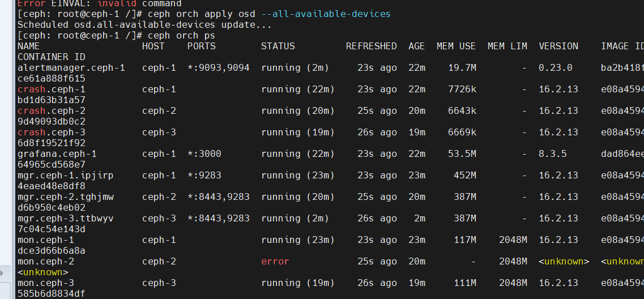Click the mon.ceph-2 daemon name

click(x=45, y=261)
